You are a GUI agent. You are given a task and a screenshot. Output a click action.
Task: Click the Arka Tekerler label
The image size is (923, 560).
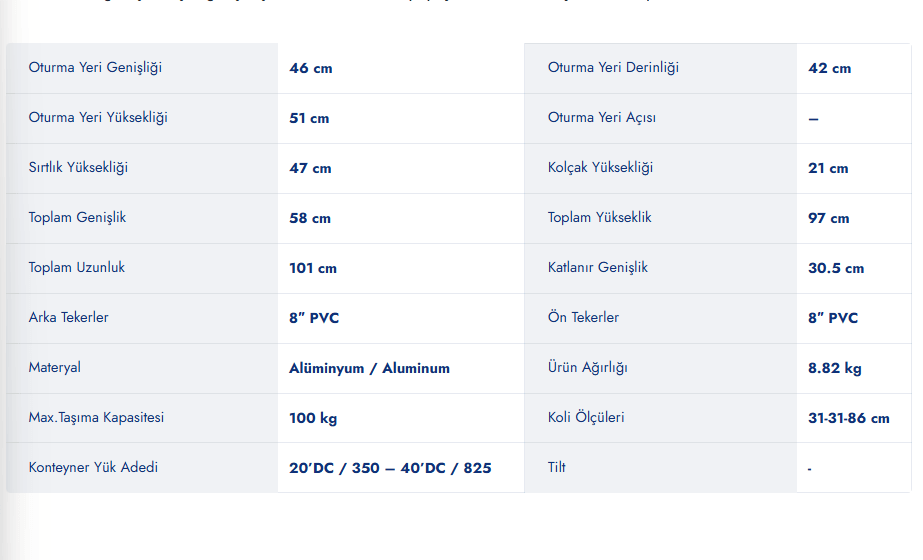tap(68, 317)
